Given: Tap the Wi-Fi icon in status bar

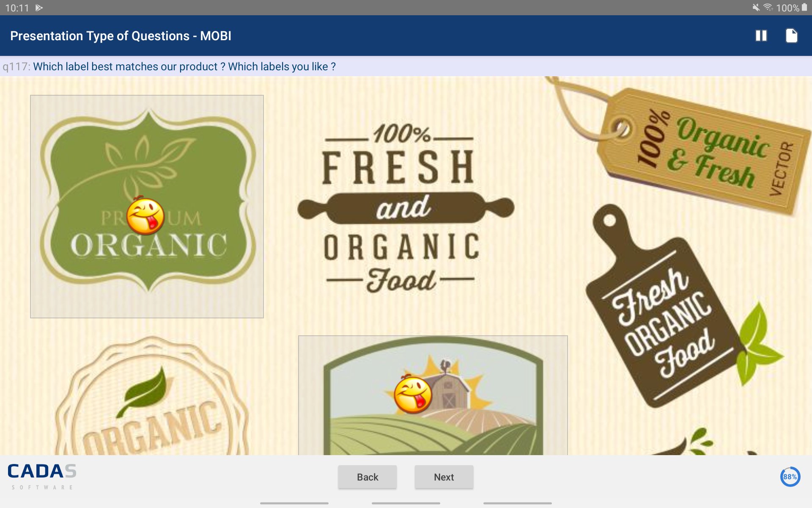Looking at the screenshot, I should (x=768, y=8).
